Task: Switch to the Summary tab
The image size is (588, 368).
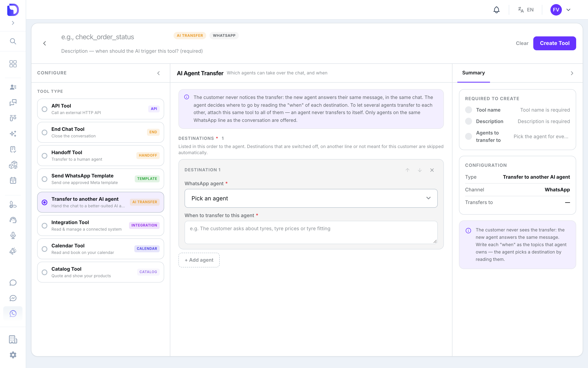Action: coord(473,73)
